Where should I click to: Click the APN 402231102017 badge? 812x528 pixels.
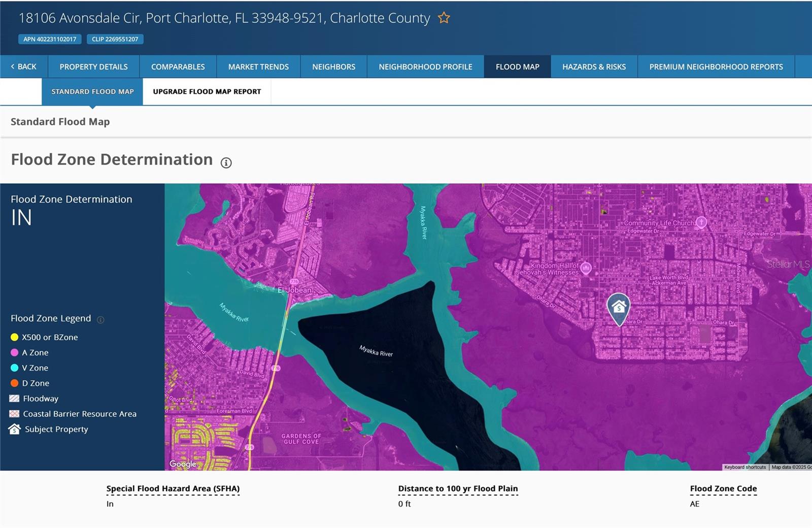click(x=50, y=39)
